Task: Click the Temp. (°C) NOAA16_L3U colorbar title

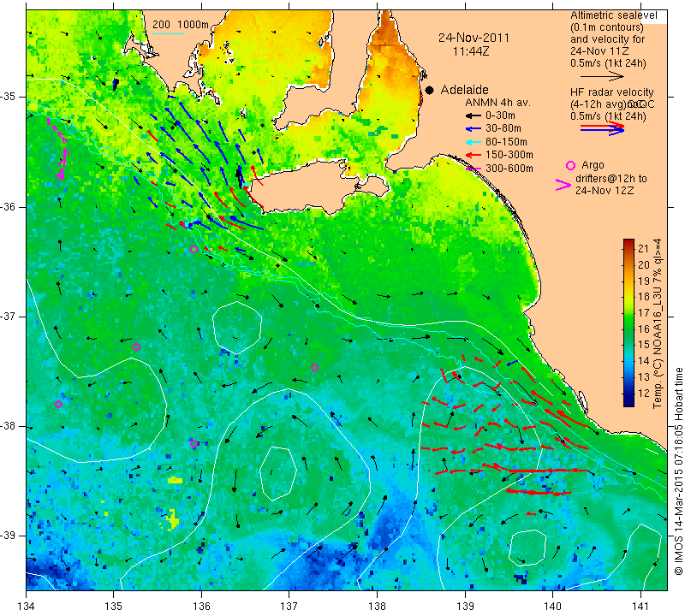Action: tap(657, 323)
